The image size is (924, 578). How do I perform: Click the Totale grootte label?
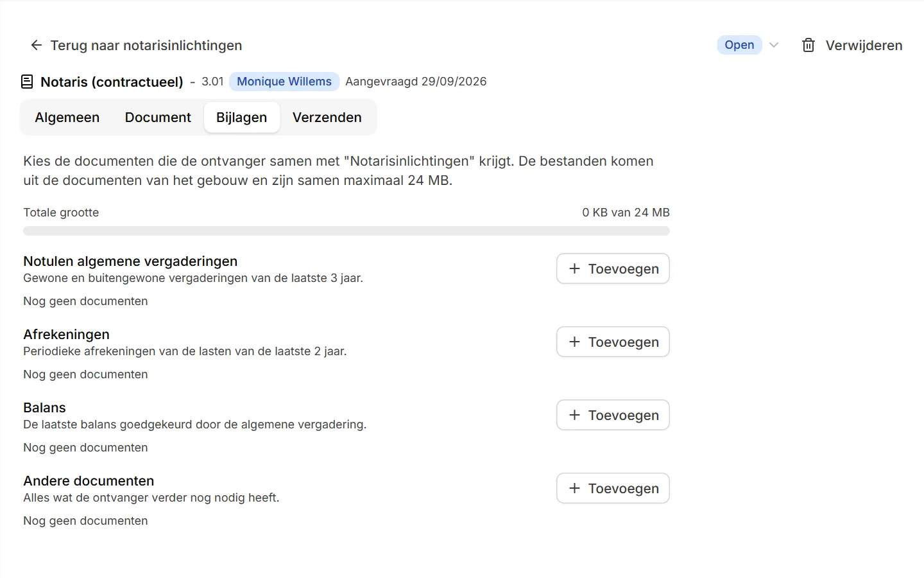[61, 213]
